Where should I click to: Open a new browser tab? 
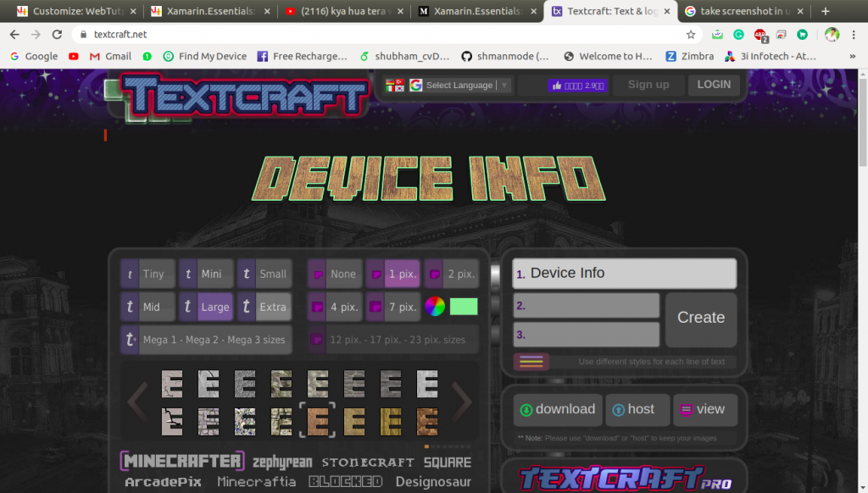826,11
